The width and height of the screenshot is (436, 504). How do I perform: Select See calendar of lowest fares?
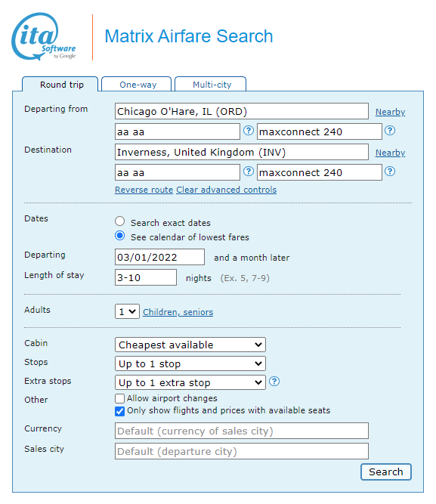120,236
